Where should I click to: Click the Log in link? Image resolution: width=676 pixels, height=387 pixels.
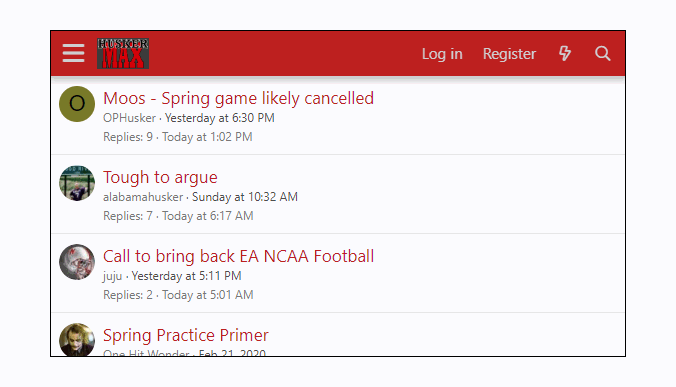tap(442, 54)
